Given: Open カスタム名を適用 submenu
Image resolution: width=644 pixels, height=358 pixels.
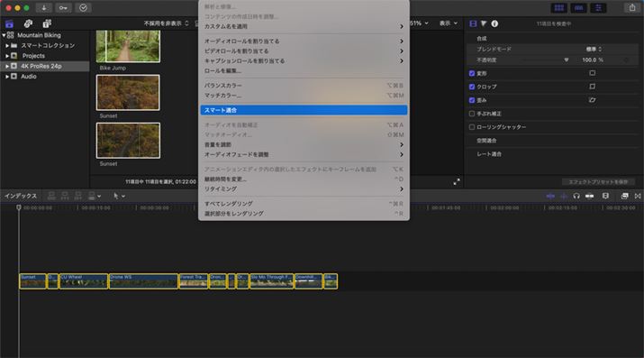Looking at the screenshot, I should pyautogui.click(x=304, y=26).
